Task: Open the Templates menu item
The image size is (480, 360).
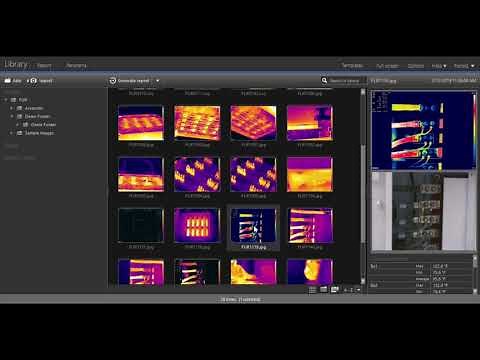Action: coord(352,66)
